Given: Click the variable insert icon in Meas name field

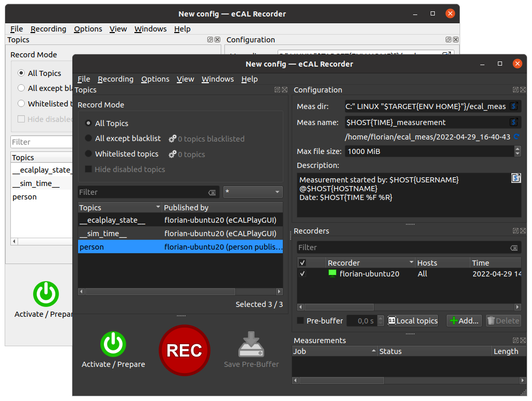Looking at the screenshot, I should pyautogui.click(x=514, y=122).
